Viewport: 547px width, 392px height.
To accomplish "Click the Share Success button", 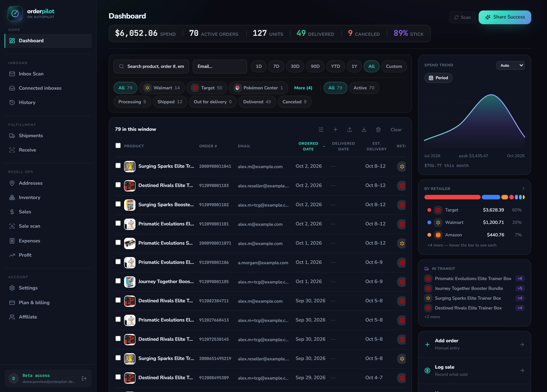I will 505,17.
